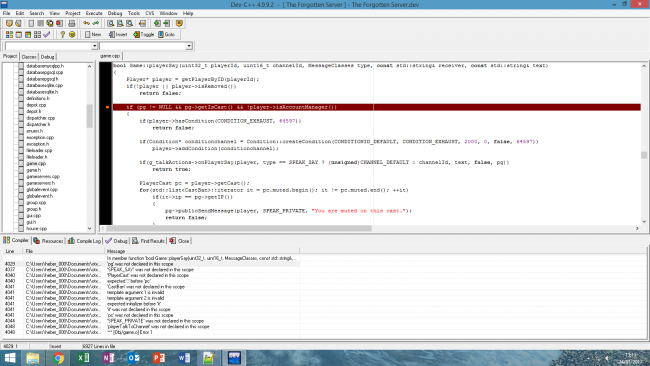Click the question mark Help icon

click(x=62, y=34)
